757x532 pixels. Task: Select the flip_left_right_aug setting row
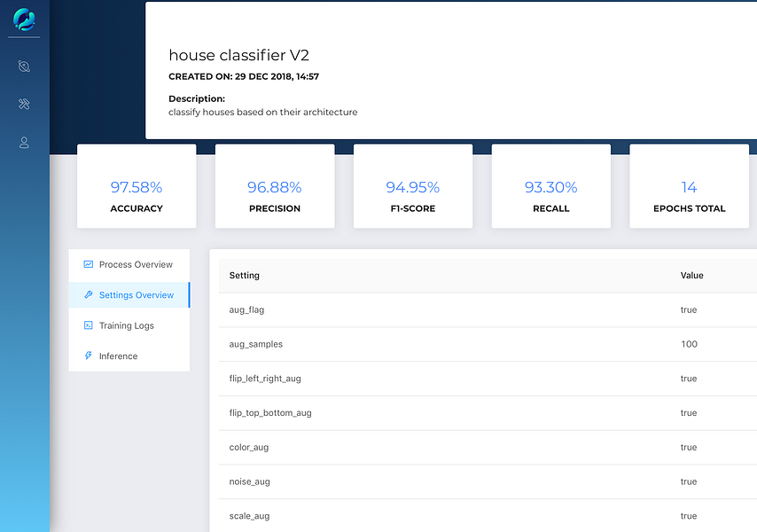click(x=488, y=379)
